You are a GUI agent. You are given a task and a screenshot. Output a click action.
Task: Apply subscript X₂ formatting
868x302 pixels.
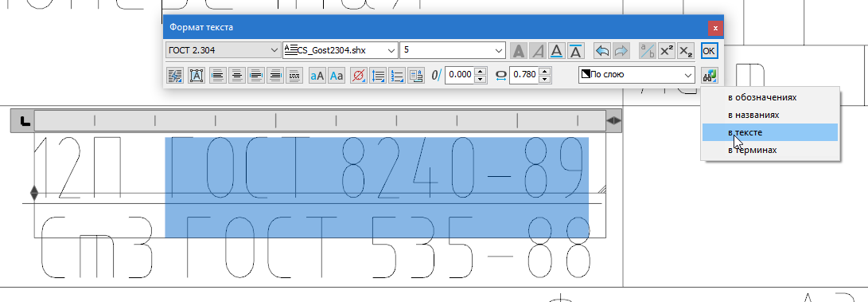point(686,50)
